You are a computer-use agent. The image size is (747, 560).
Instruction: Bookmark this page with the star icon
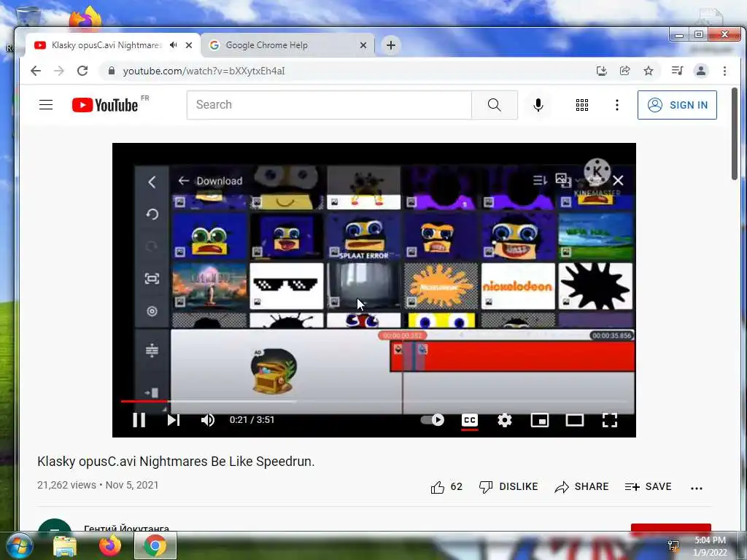(x=649, y=71)
